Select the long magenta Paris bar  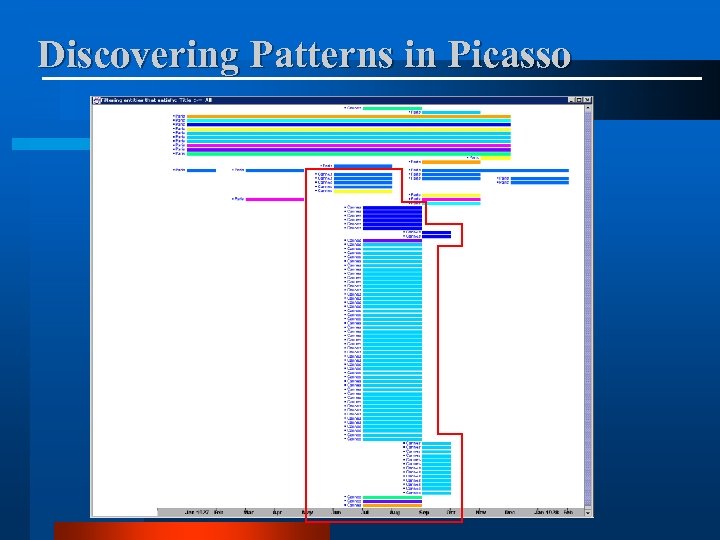pos(349,145)
